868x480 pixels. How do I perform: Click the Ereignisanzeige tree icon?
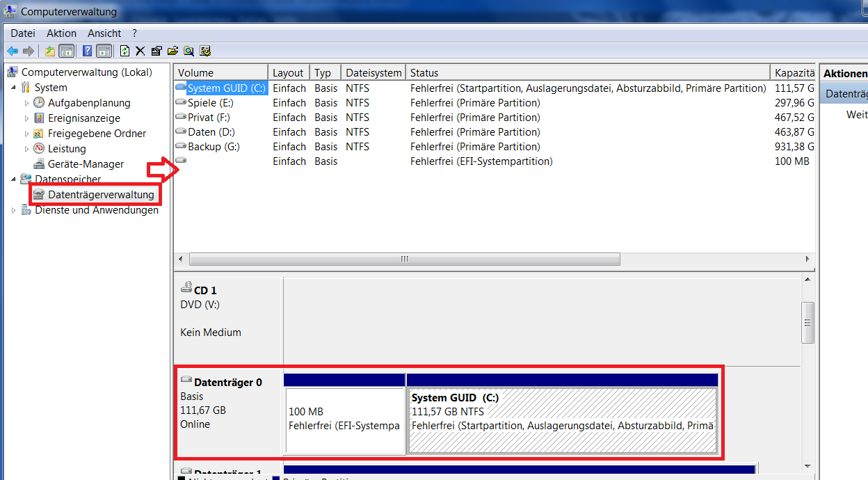tap(39, 118)
